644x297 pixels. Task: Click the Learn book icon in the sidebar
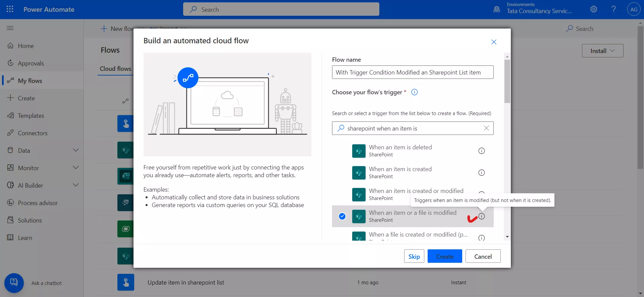pyautogui.click(x=10, y=238)
